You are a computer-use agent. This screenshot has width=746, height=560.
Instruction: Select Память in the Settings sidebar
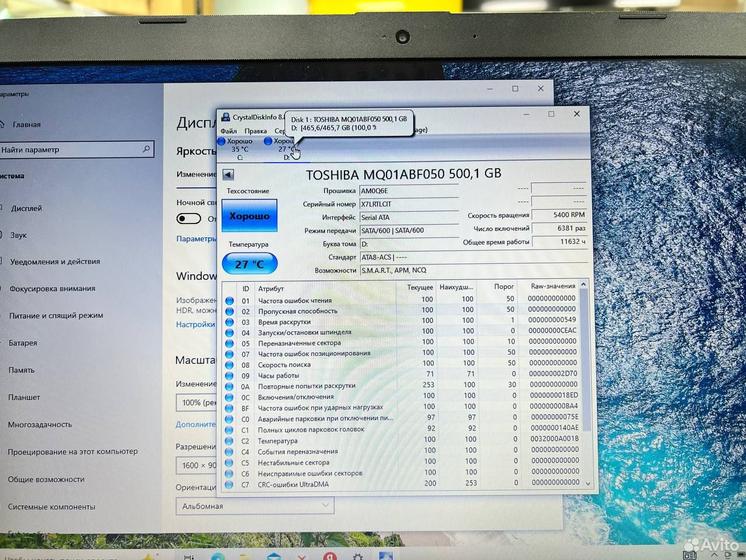click(21, 370)
